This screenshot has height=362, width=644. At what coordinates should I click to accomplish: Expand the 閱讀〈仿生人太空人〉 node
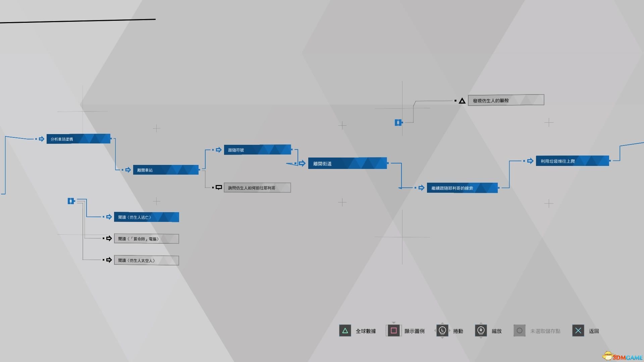click(x=146, y=260)
